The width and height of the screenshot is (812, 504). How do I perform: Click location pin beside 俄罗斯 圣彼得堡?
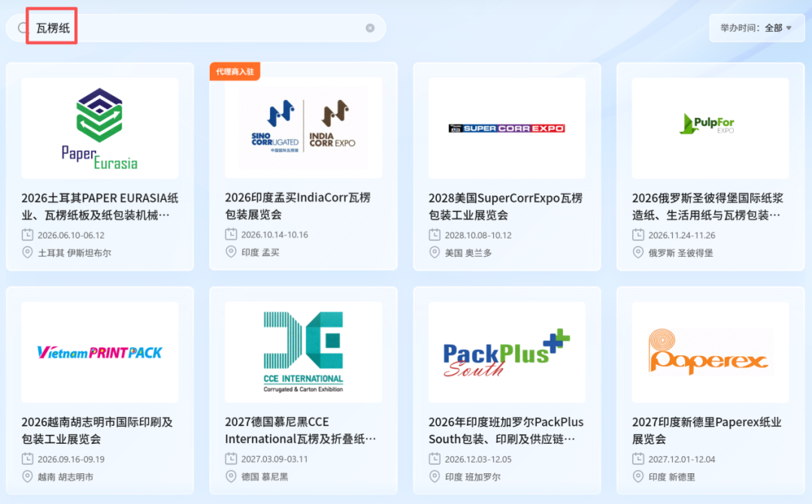coord(638,252)
